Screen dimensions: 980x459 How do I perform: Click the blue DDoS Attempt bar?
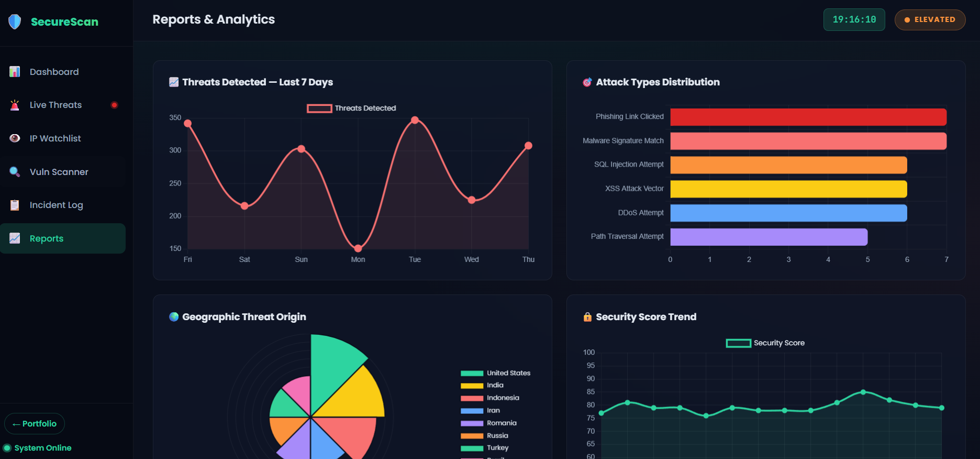[788, 213]
